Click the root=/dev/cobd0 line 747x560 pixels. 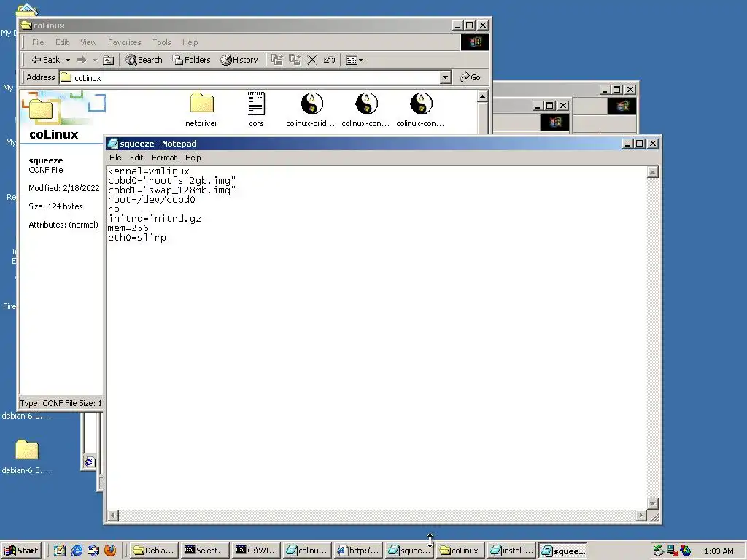152,200
